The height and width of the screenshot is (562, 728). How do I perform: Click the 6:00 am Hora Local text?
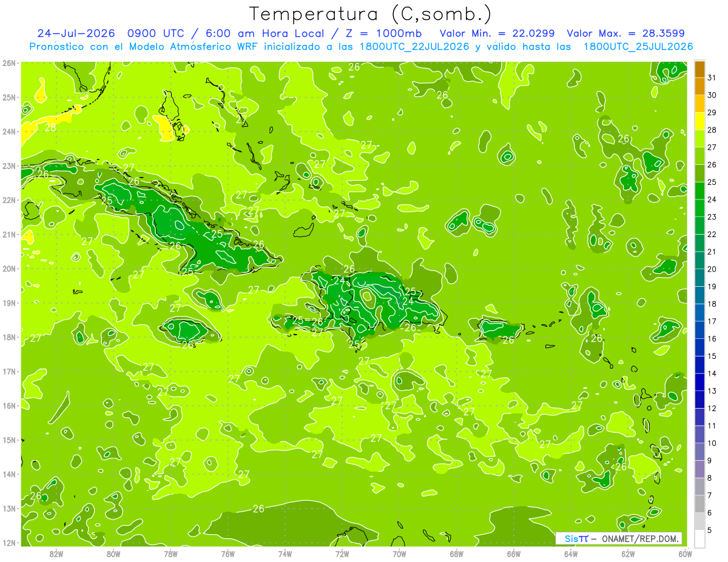(266, 33)
